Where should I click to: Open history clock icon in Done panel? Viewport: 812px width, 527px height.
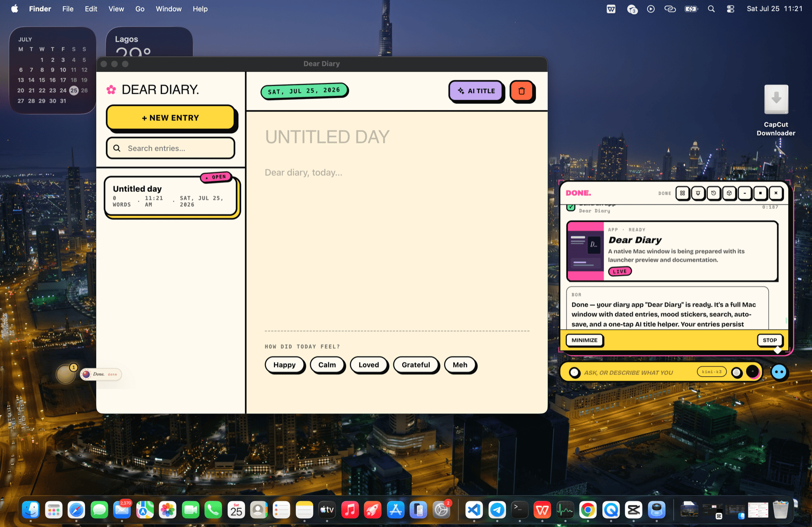pyautogui.click(x=713, y=193)
